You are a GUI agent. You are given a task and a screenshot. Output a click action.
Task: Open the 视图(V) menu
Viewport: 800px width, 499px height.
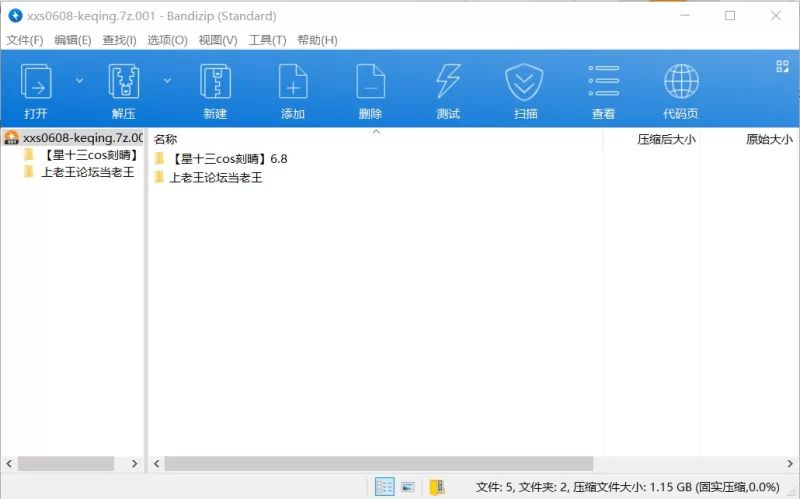(218, 40)
